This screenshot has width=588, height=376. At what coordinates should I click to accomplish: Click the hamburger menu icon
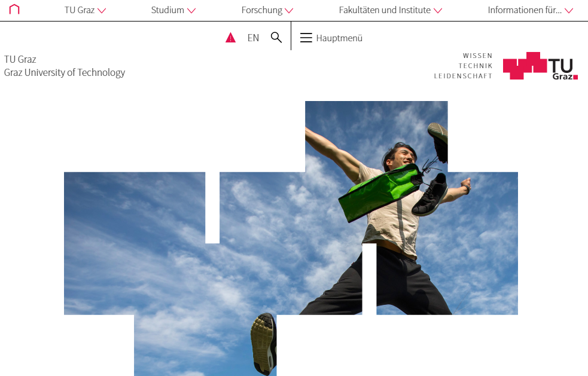point(306,38)
